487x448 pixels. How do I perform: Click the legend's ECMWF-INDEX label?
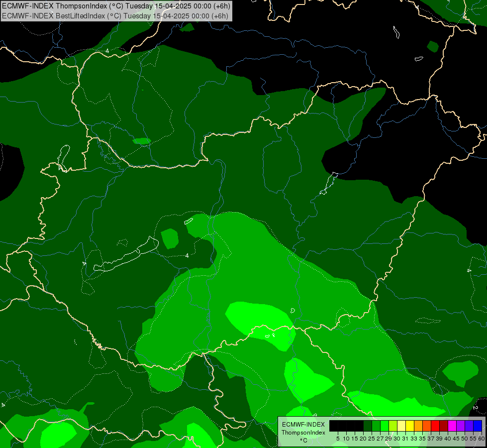[x=303, y=425]
